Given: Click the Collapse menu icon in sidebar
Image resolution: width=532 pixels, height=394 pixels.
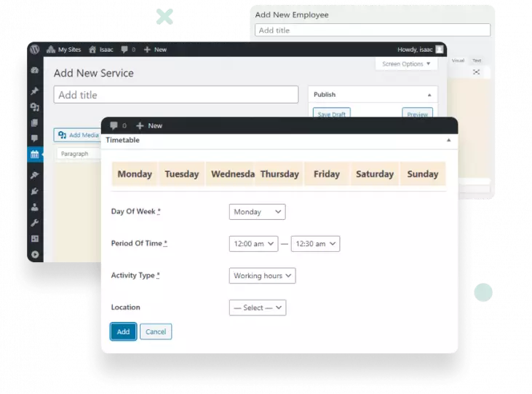Looking at the screenshot, I should [35, 254].
